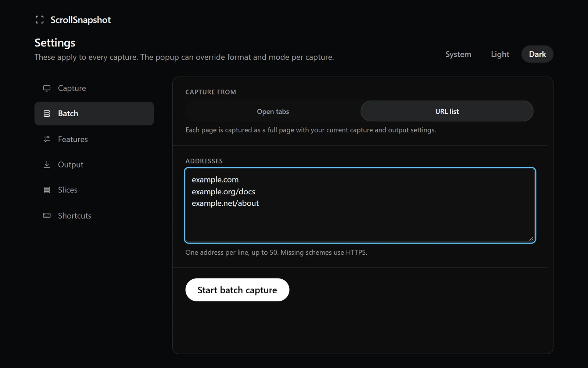Click the example.org/docs address line
This screenshot has height=368, width=588.
point(223,192)
